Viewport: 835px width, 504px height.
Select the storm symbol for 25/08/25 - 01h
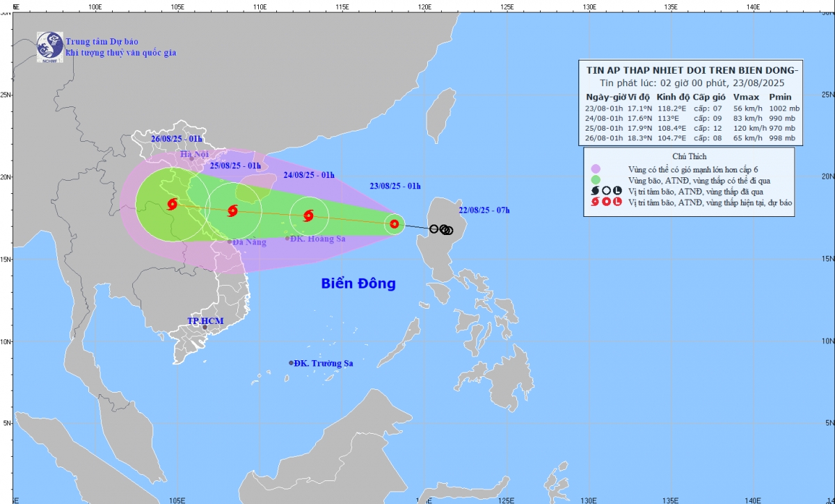[x=232, y=211]
